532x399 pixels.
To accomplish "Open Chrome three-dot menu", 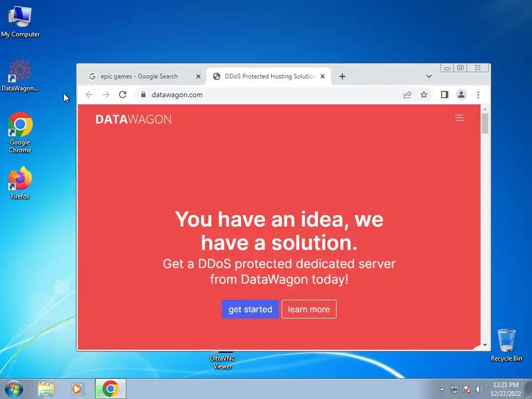I will pos(478,95).
